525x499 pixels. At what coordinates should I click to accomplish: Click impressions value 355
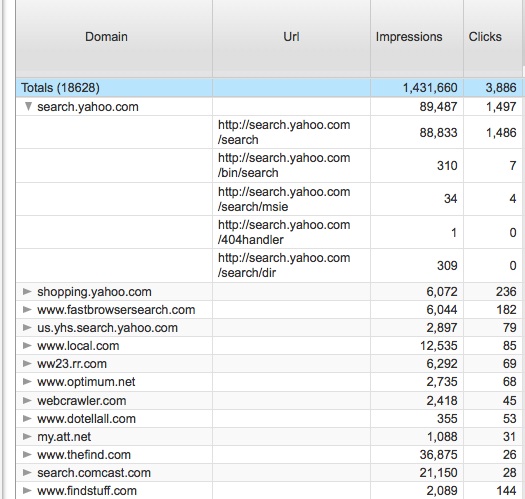coord(447,419)
